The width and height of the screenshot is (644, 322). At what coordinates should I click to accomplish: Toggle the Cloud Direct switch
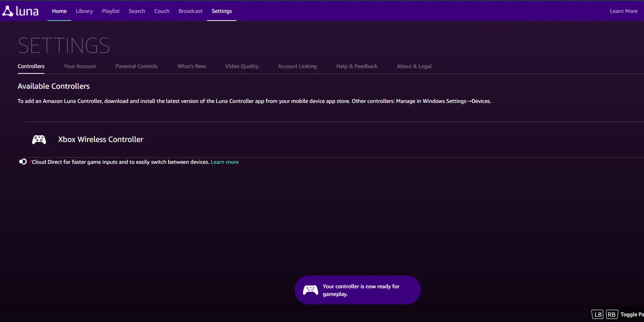(x=23, y=162)
